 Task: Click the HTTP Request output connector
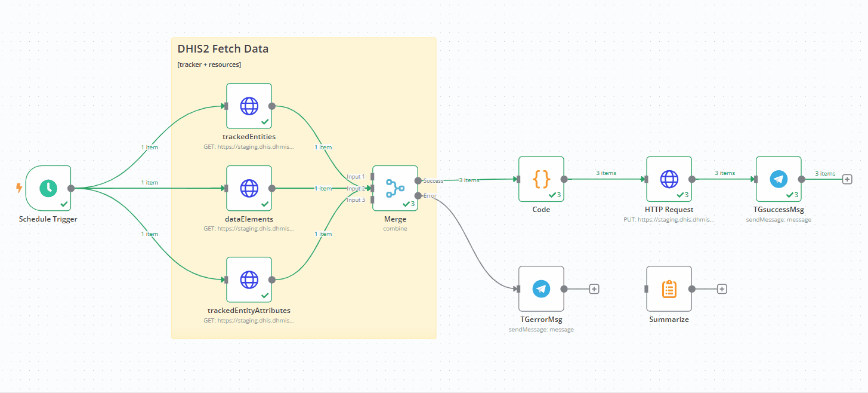[692, 179]
